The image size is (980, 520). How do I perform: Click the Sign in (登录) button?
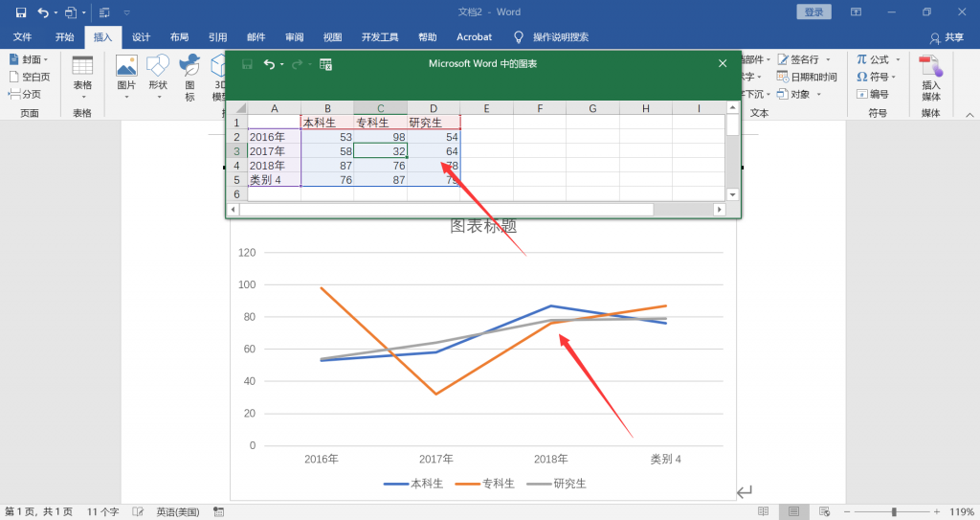(x=813, y=11)
